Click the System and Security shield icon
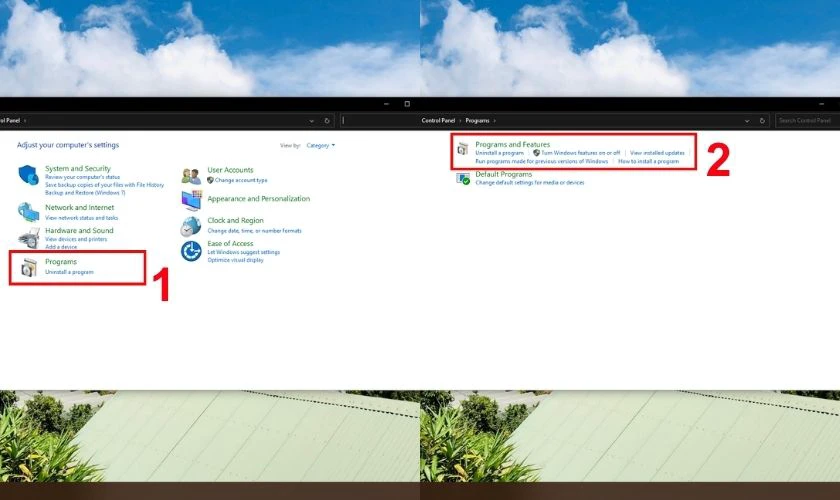The height and width of the screenshot is (500, 840). (x=28, y=175)
